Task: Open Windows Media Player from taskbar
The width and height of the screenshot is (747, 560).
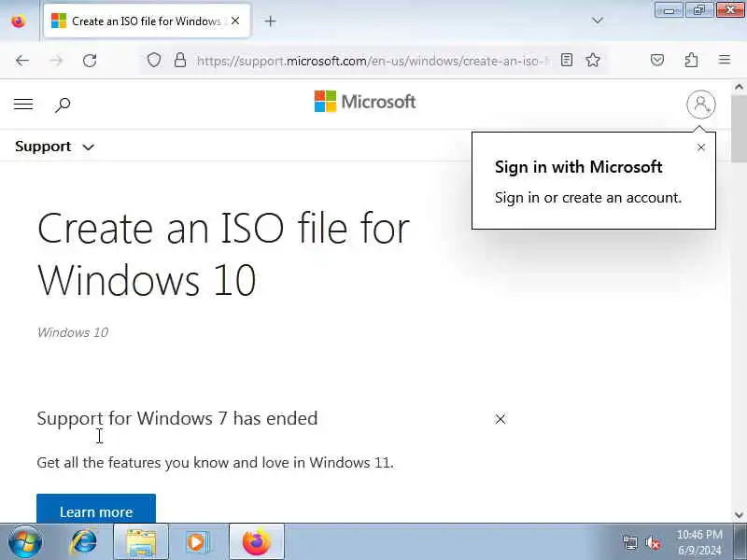Action: pyautogui.click(x=197, y=542)
